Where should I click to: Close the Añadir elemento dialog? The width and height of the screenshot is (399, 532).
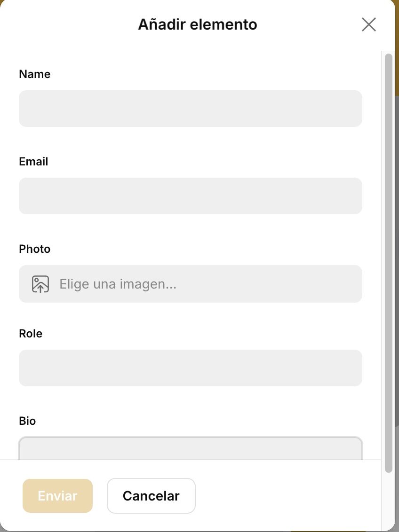click(369, 24)
